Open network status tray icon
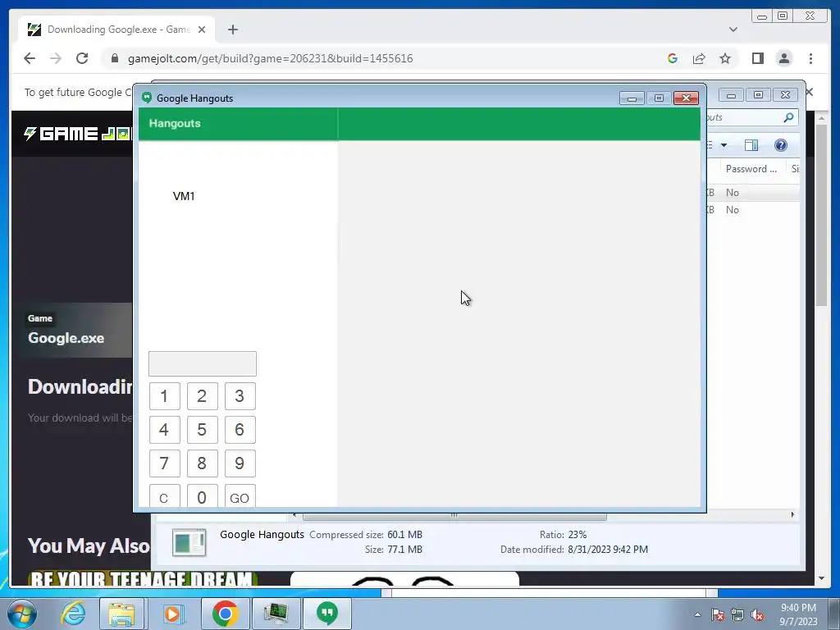 click(x=737, y=614)
